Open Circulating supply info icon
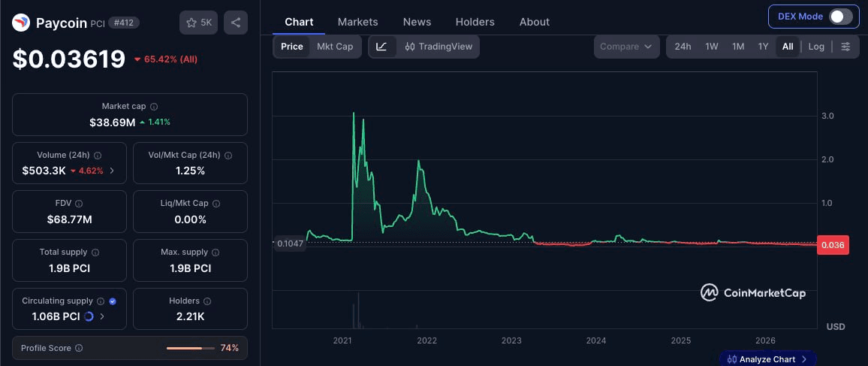Image resolution: width=868 pixels, height=366 pixels. tap(101, 301)
